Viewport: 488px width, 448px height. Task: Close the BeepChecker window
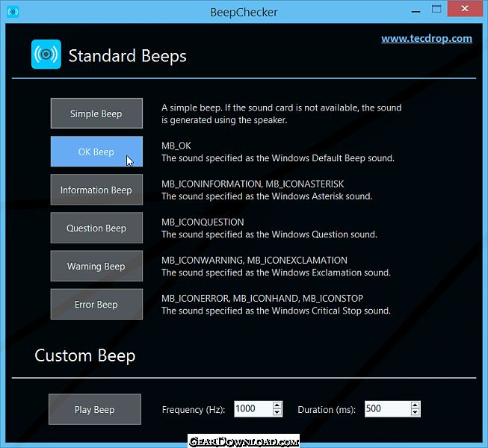click(x=465, y=9)
